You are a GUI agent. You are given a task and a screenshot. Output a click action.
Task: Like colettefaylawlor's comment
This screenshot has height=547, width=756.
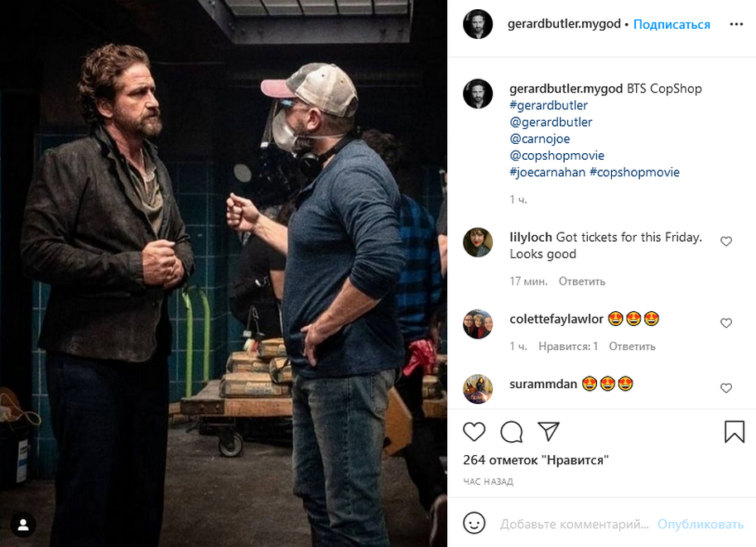click(x=726, y=323)
